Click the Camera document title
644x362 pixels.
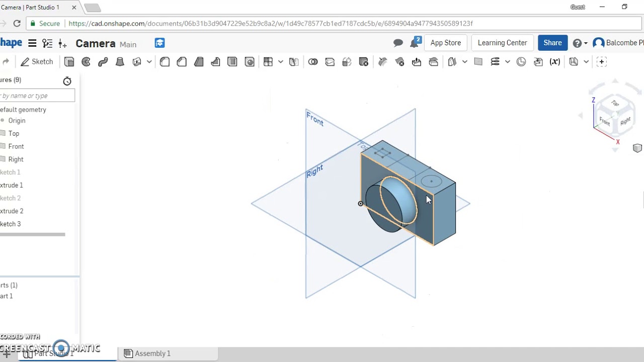click(96, 44)
